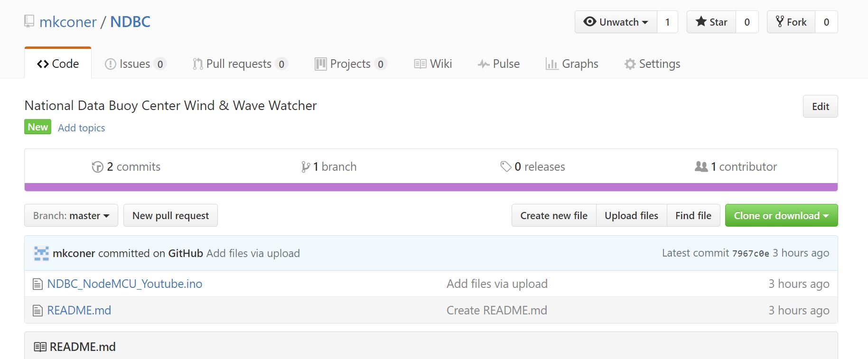Open the NDBC repository name link
This screenshot has height=359, width=868.
click(x=131, y=22)
